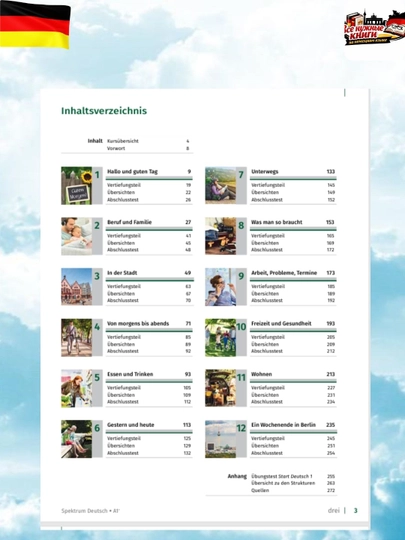This screenshot has width=405, height=540.
Task: Click Abschlusstest under In der Stadt
Action: pyautogui.click(x=123, y=300)
